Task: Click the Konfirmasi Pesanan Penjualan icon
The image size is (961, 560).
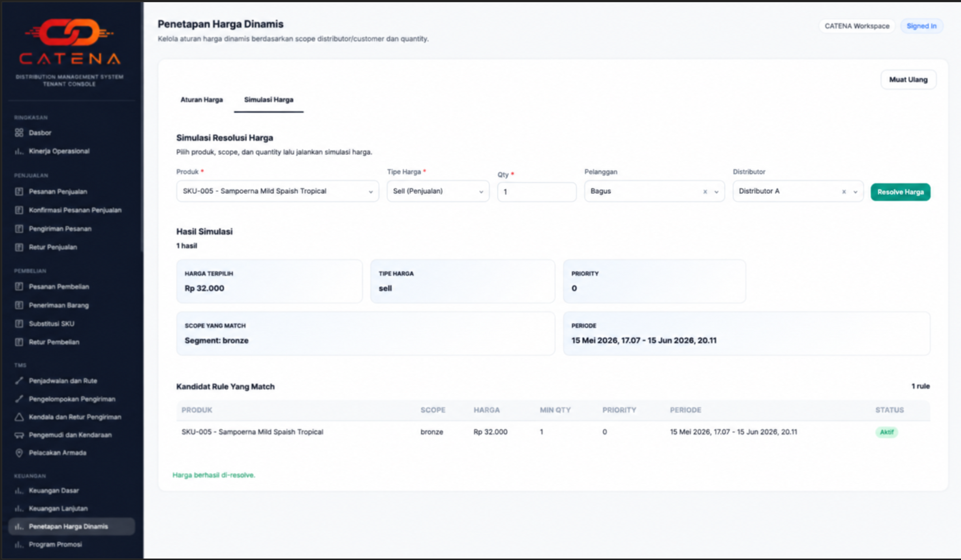Action: (x=19, y=210)
